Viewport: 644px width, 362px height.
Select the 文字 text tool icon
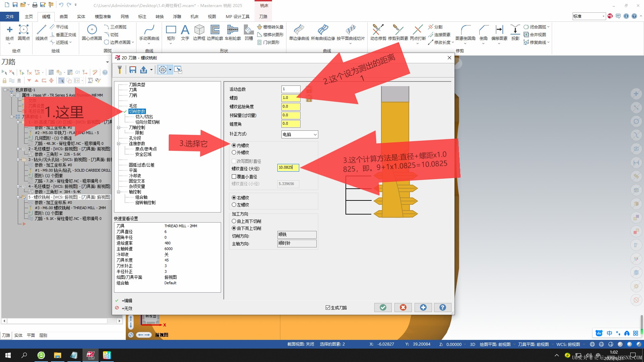click(x=185, y=30)
